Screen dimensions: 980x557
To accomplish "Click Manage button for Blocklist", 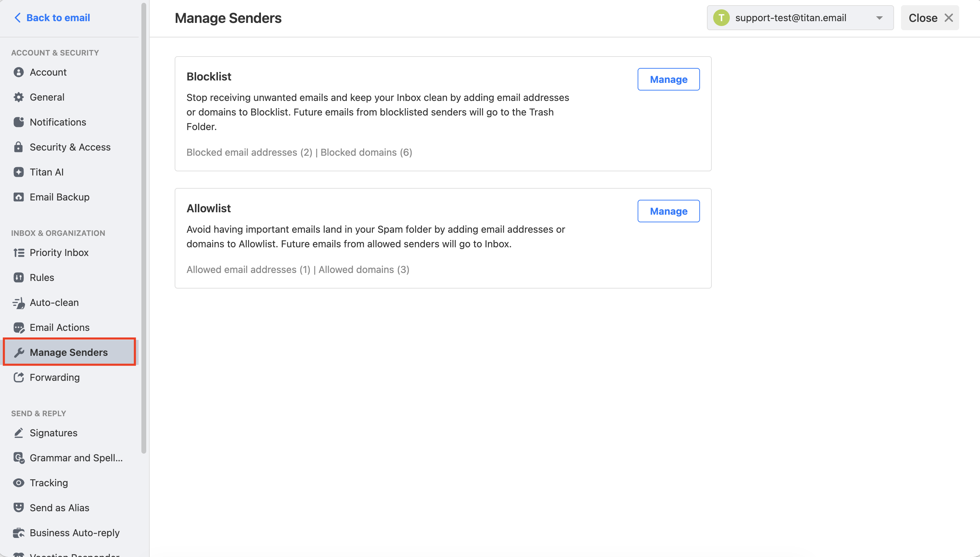I will tap(668, 79).
